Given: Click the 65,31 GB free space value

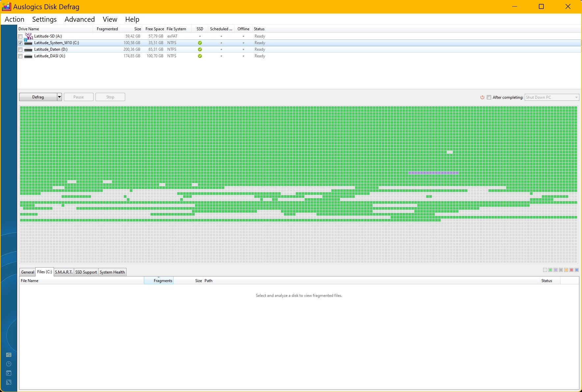Looking at the screenshot, I should click(x=156, y=49).
